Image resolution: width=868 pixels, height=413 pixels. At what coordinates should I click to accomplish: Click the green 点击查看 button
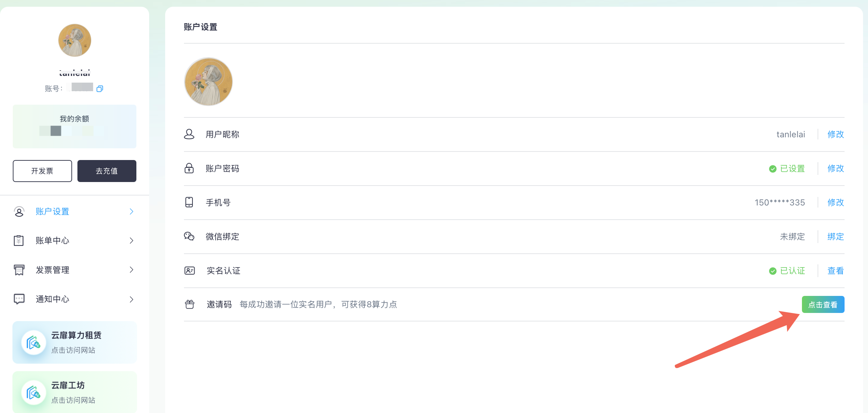tap(823, 304)
